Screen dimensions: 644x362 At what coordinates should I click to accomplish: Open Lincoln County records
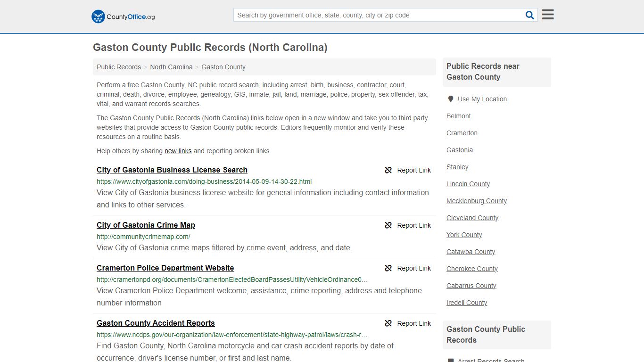[468, 184]
